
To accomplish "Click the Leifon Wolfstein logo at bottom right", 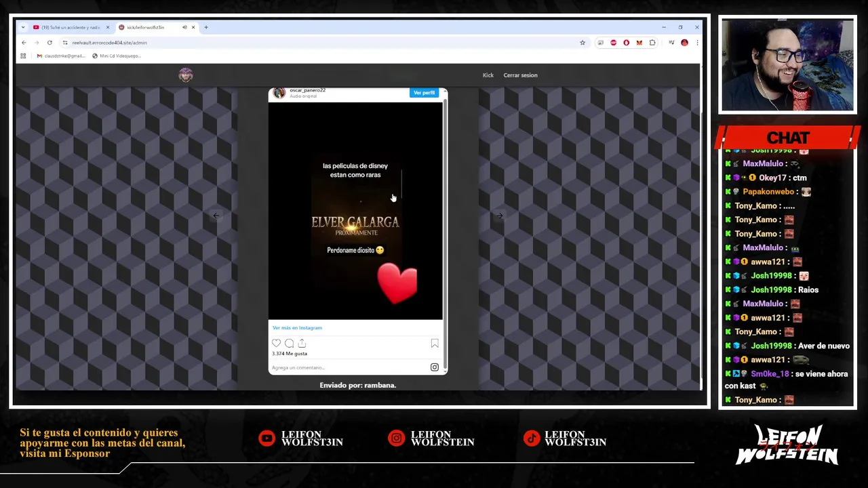I will click(x=787, y=445).
